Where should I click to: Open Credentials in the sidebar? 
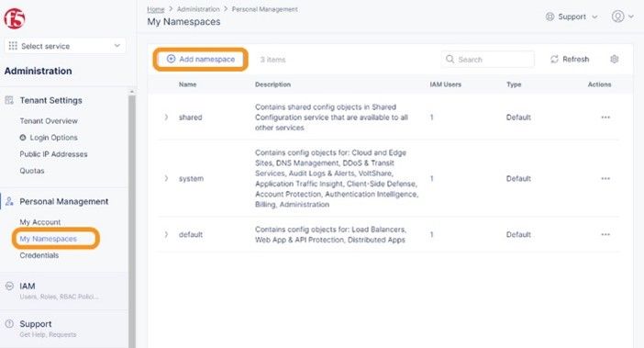pyautogui.click(x=39, y=255)
